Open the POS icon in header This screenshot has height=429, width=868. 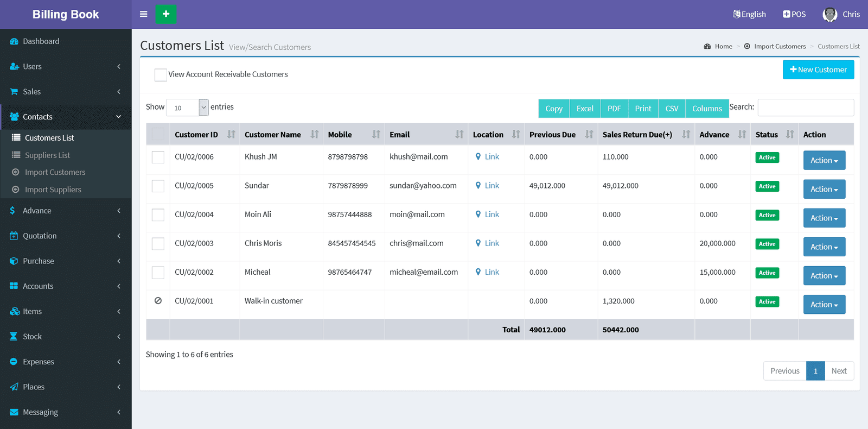(x=787, y=14)
